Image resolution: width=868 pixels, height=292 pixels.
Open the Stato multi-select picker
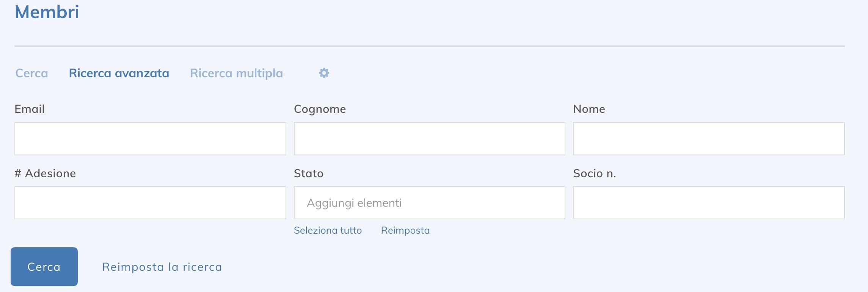point(429,203)
